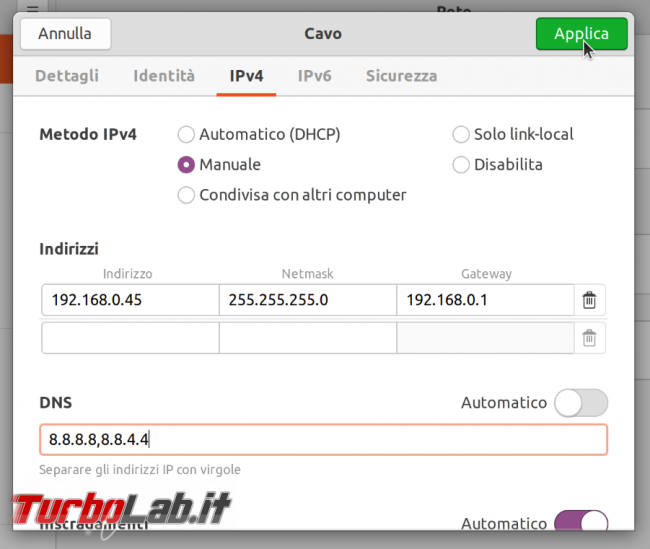Open the Sicurezza tab
The image size is (650, 549).
point(401,76)
